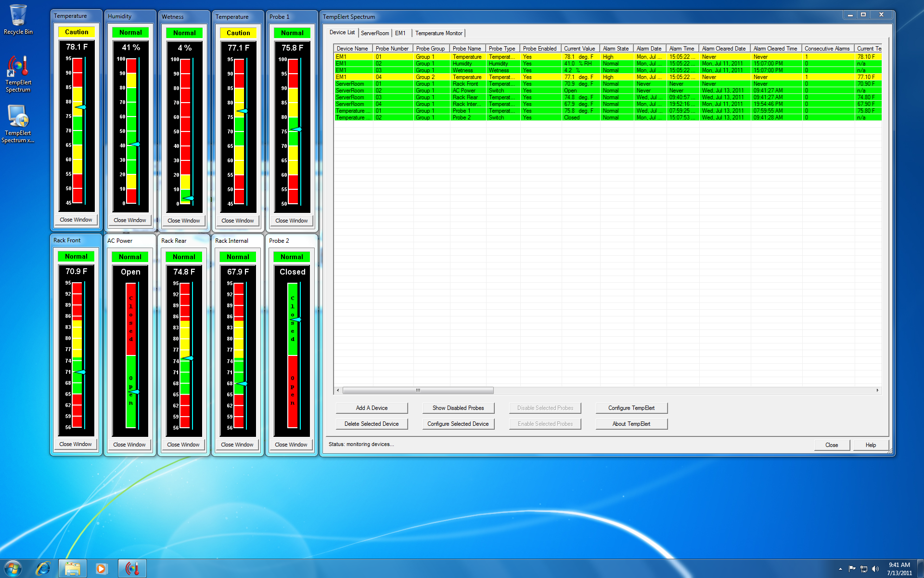Switch to the ServerRoom tab
This screenshot has width=924, height=578.
pos(375,33)
